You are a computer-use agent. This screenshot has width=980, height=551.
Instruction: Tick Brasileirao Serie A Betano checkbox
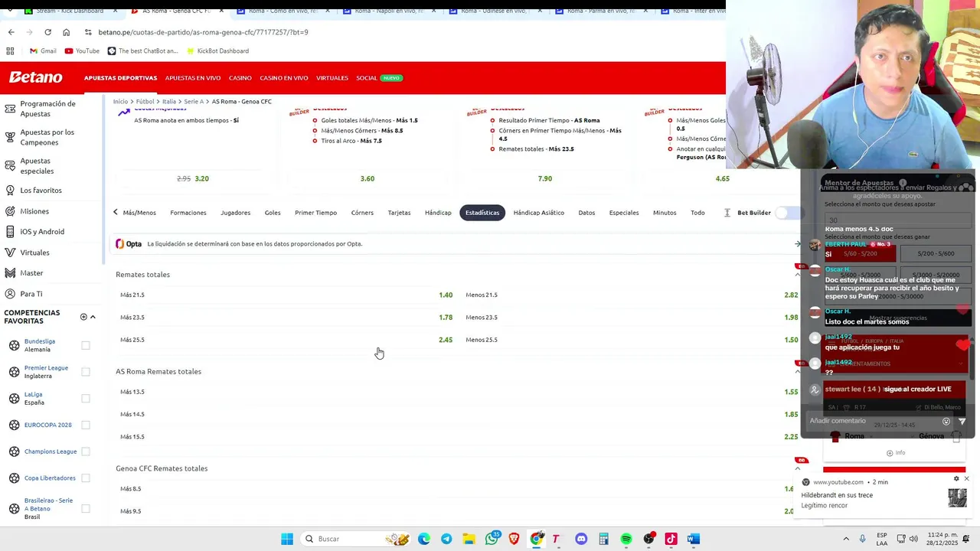86,508
